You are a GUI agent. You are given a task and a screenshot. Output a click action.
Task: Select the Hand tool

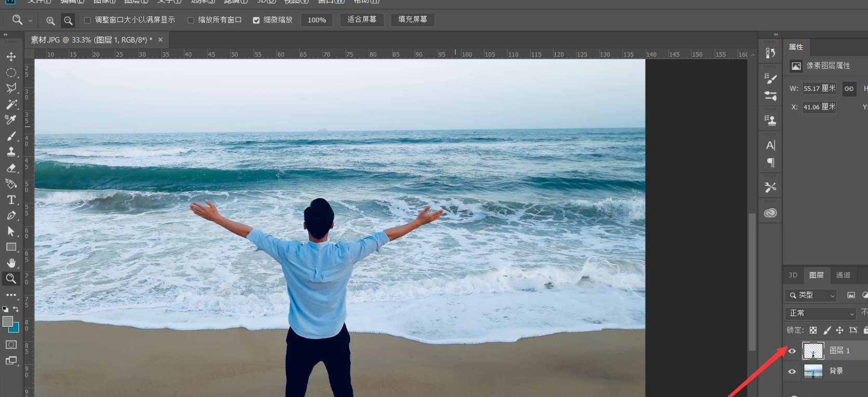pos(11,263)
